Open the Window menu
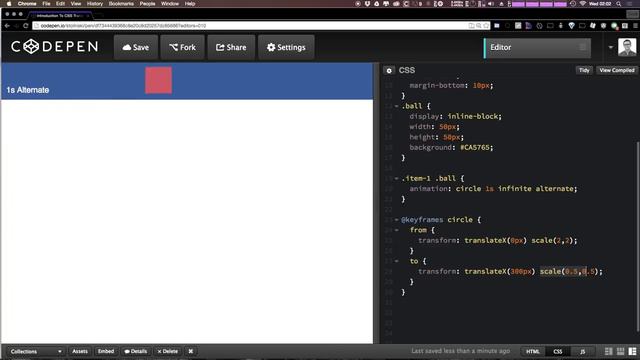 pos(170,4)
